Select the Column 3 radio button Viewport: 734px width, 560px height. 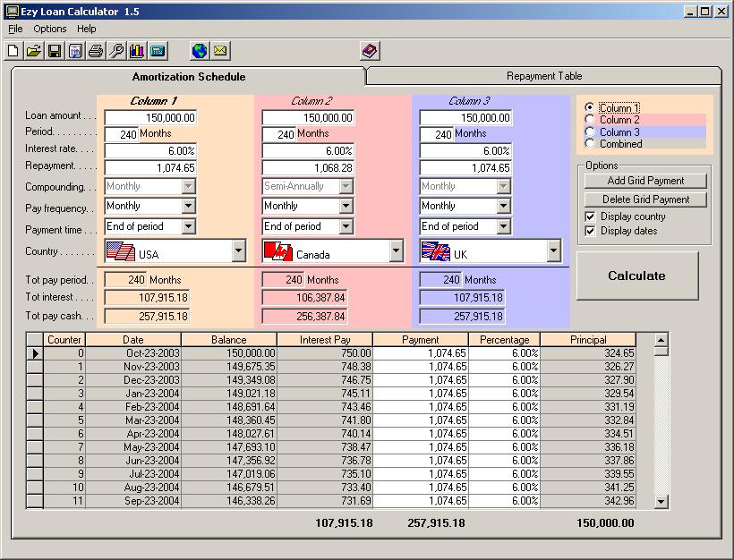point(590,132)
